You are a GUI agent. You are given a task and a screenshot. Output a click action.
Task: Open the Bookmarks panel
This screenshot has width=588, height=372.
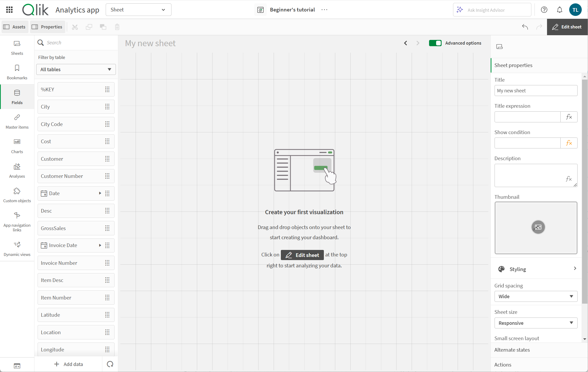tap(17, 71)
